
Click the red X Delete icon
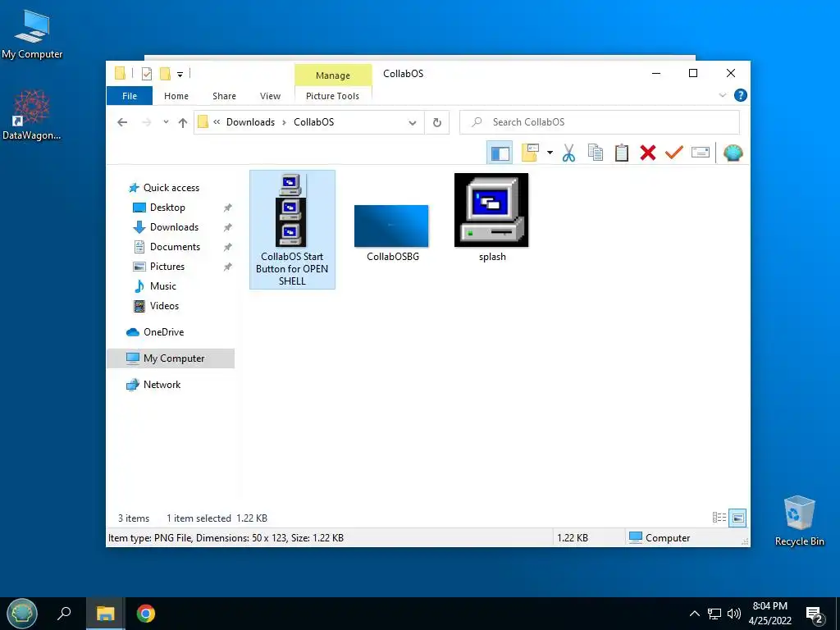click(x=648, y=153)
